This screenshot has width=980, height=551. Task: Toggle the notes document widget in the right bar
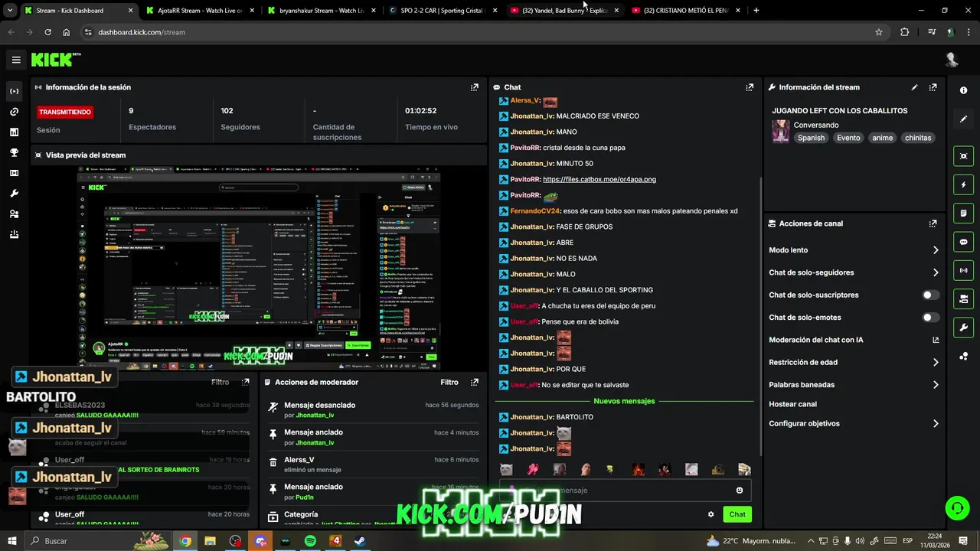pyautogui.click(x=963, y=213)
